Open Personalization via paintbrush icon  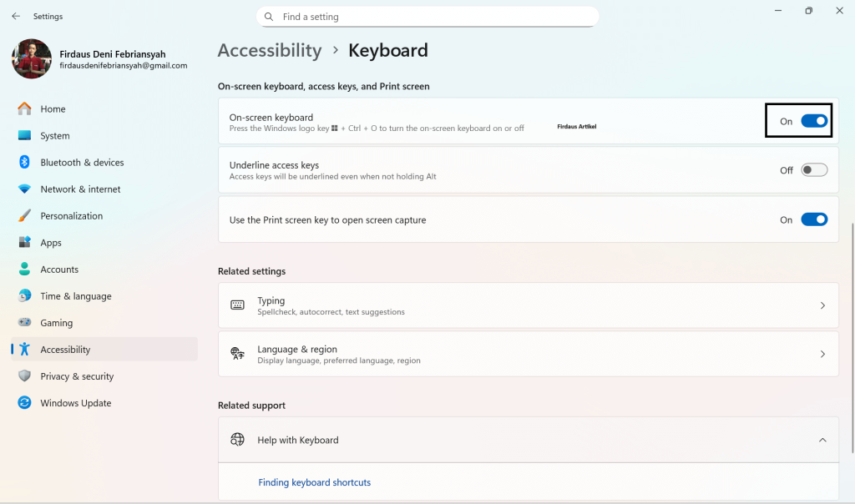(x=24, y=216)
